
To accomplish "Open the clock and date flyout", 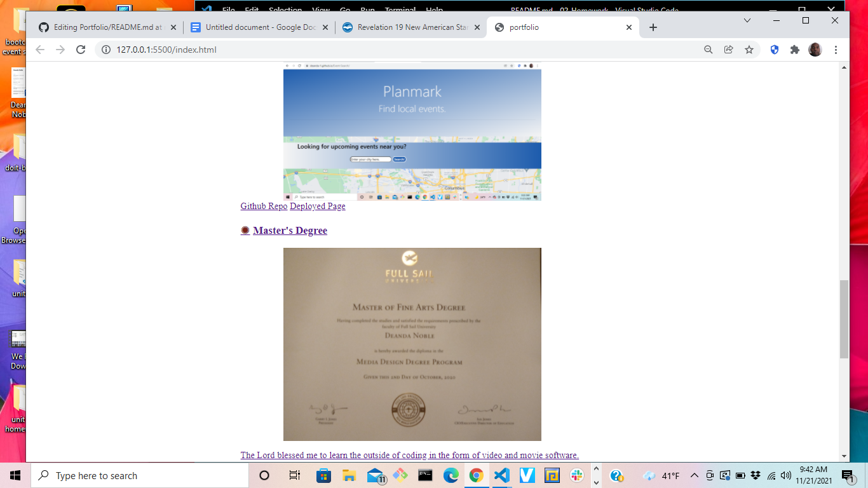I will (814, 475).
